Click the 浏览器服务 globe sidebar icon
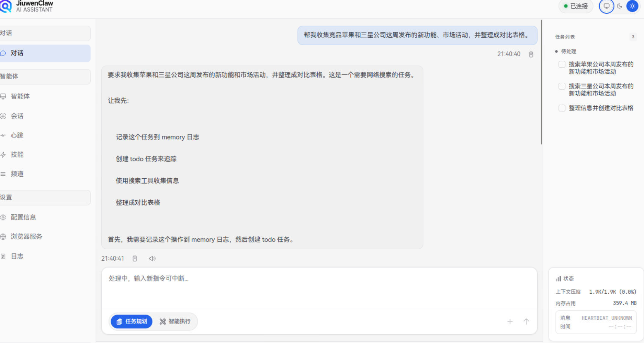This screenshot has width=644, height=343. coord(3,236)
